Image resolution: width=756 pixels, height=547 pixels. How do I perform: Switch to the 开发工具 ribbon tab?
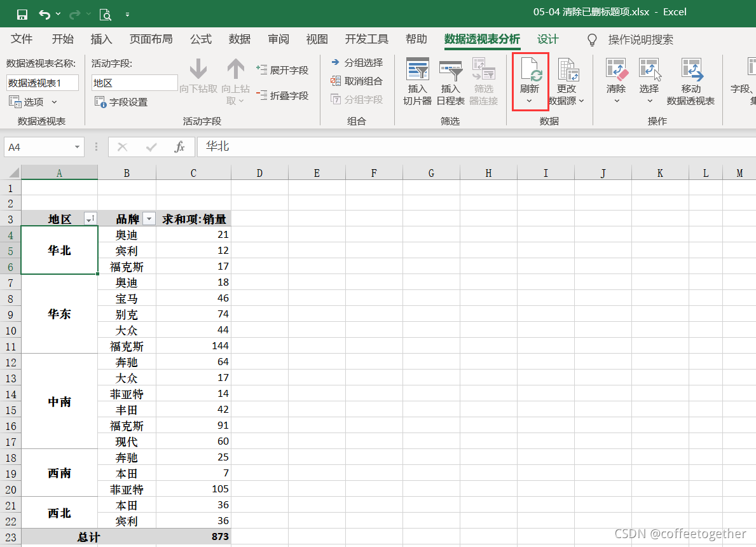[x=366, y=39]
